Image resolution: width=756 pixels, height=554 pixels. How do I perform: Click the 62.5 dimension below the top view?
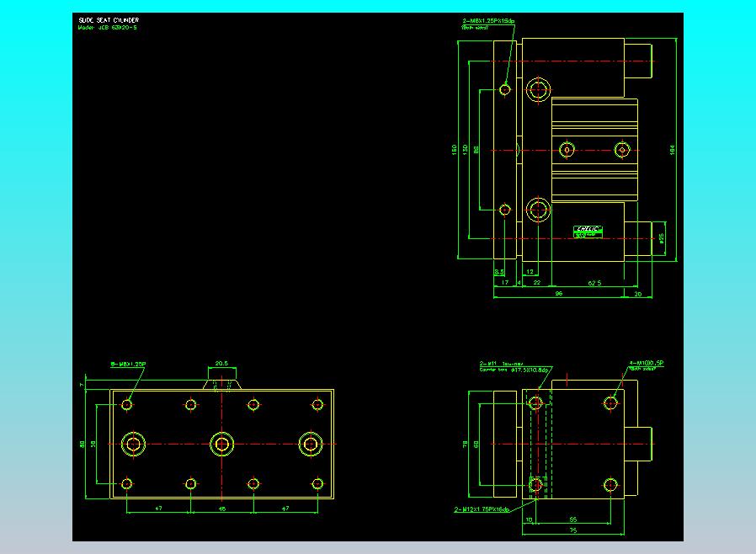point(594,284)
